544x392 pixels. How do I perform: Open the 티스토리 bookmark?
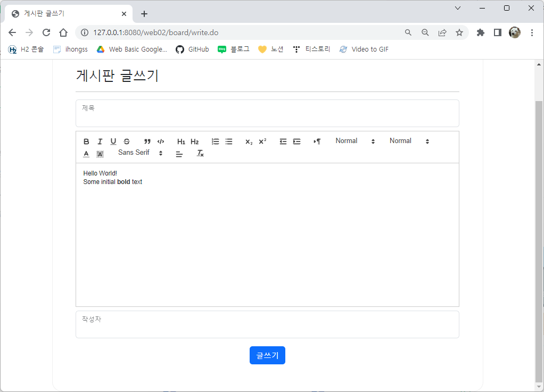click(311, 49)
